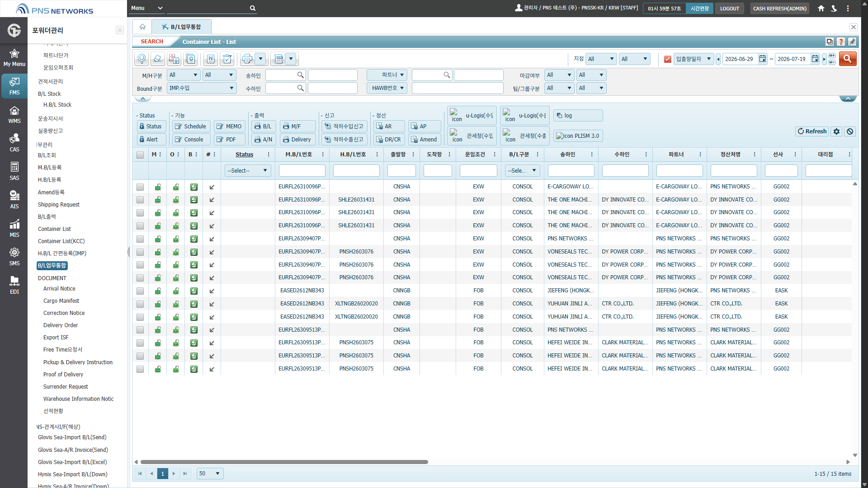The width and height of the screenshot is (868, 488).
Task: Open the Bound구분 IMP.수입 dropdown
Action: coord(202,88)
